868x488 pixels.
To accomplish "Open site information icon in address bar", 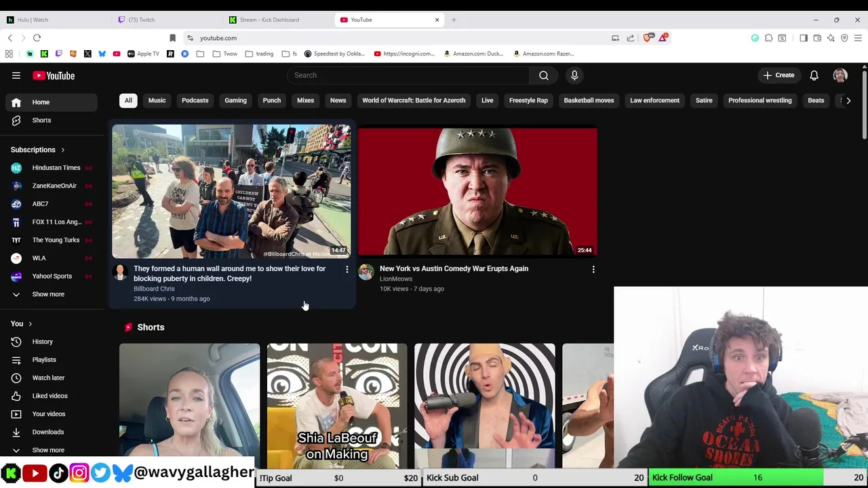I will pos(191,38).
